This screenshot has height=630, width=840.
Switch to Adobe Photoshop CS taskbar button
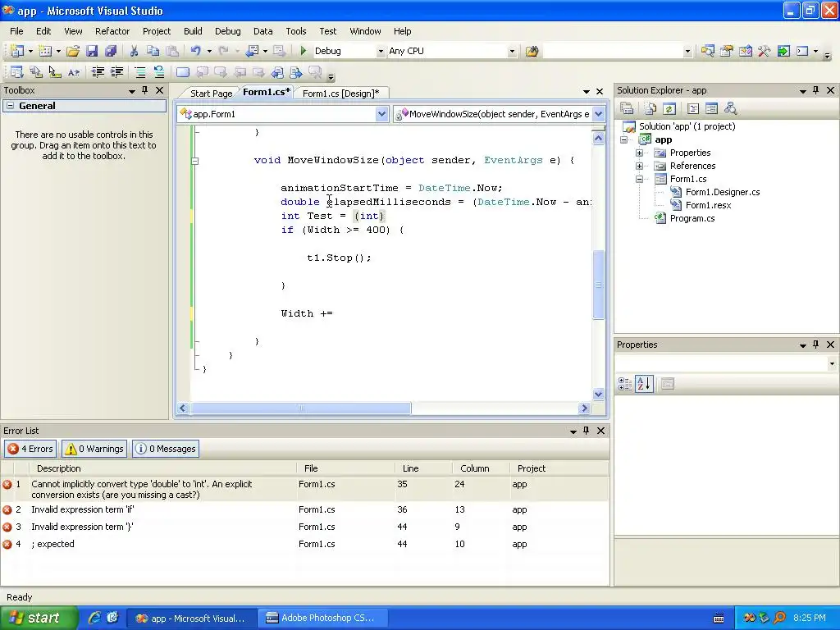(x=322, y=618)
